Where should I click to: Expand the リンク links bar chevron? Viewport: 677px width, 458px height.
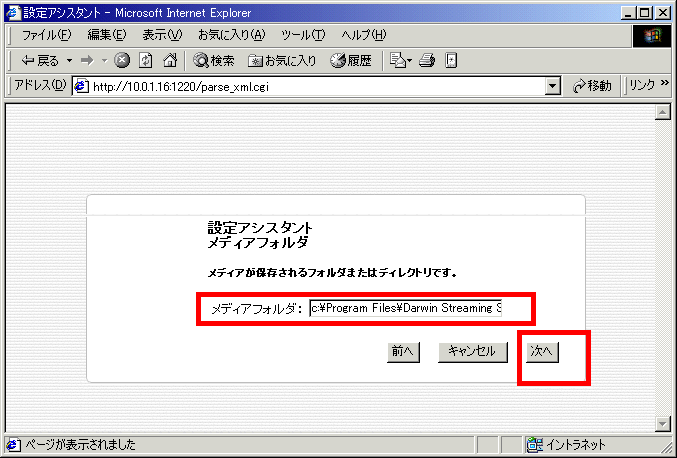[x=665, y=83]
